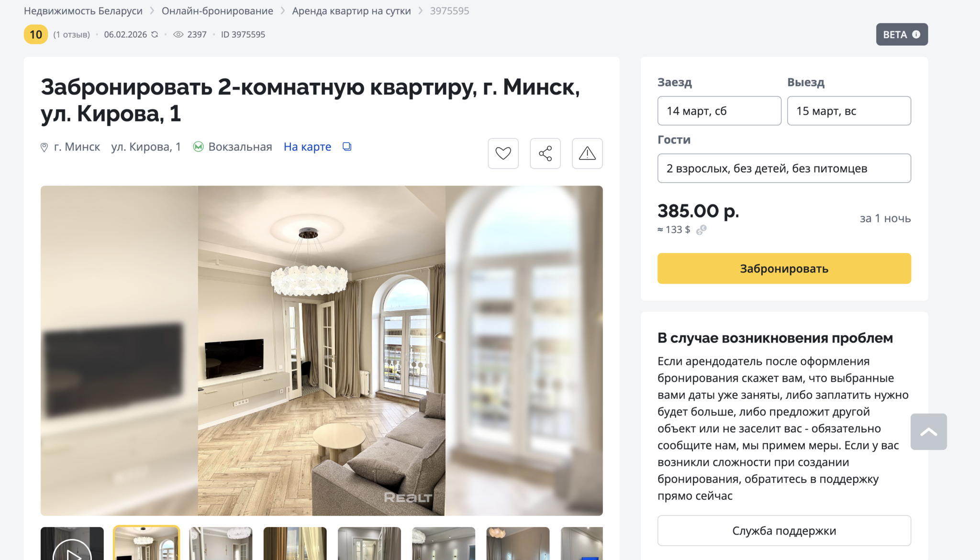980x560 pixels.
Task: Go to Недвижимость Беларуси breadcrumb
Action: (x=83, y=11)
